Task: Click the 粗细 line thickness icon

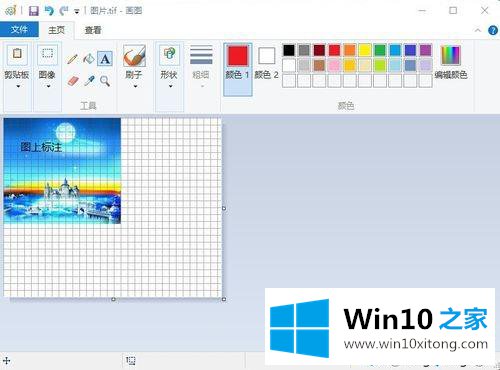Action: click(x=201, y=55)
